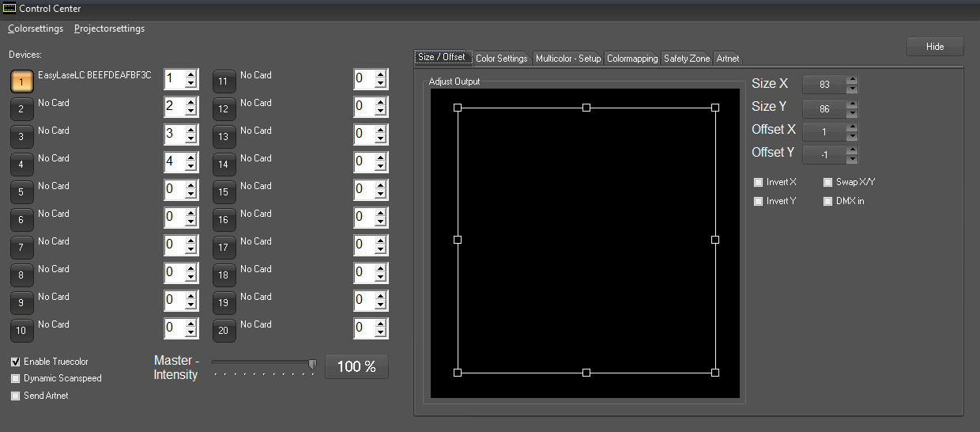Switch to the Safety Zone tab
980x432 pixels.
[x=686, y=59]
